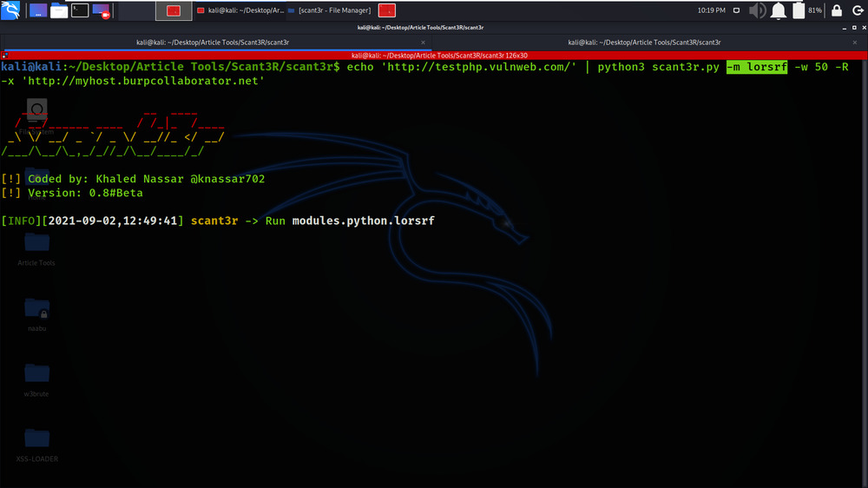Select the XSS-LOADER desktop folder
The image size is (868, 488).
coord(37,445)
